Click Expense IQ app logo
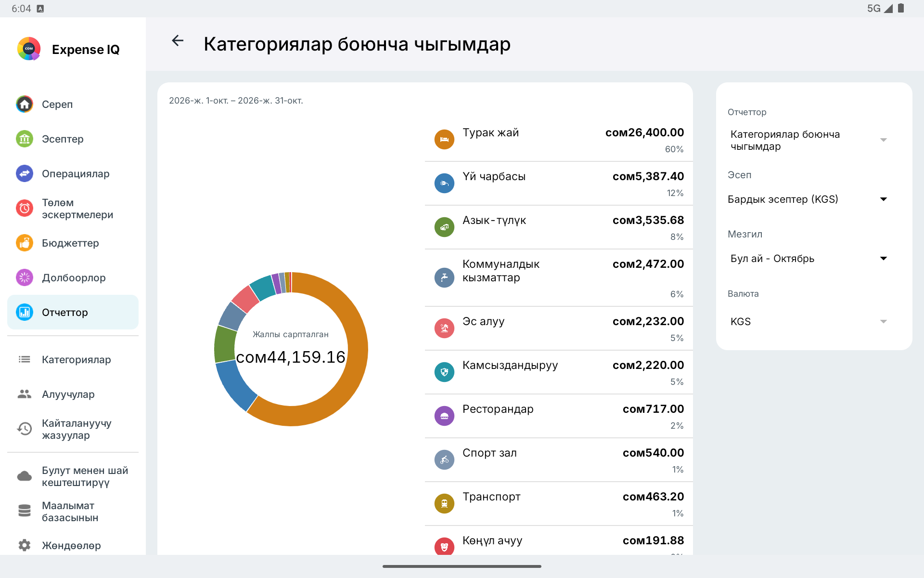Viewport: 924px width, 578px height. coord(29,49)
